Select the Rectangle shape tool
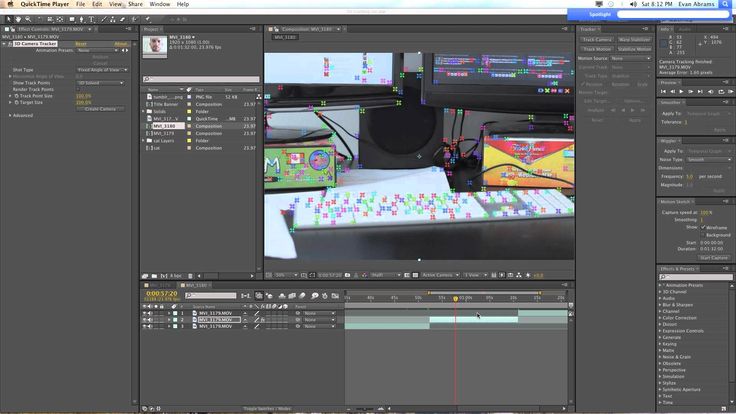The width and height of the screenshot is (736, 414). tap(72, 19)
